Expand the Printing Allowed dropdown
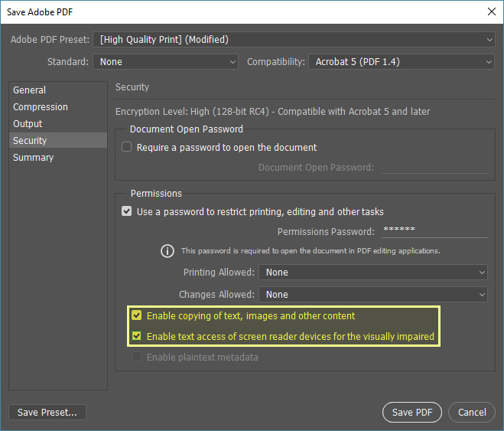Screen dimensions: 504x431 tap(373, 273)
